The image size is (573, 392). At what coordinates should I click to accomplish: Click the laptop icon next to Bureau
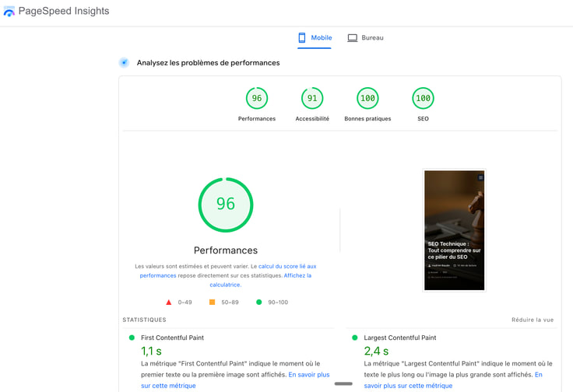(352, 37)
